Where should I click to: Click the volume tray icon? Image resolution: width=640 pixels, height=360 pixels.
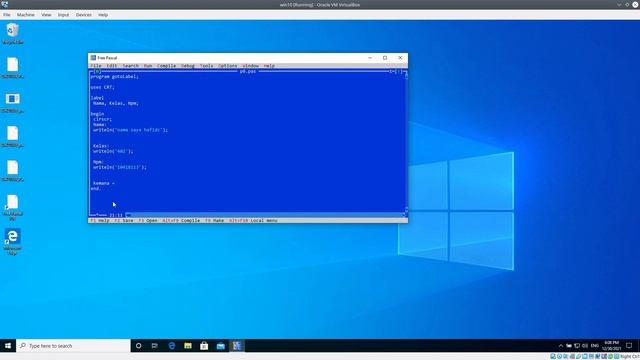585,346
